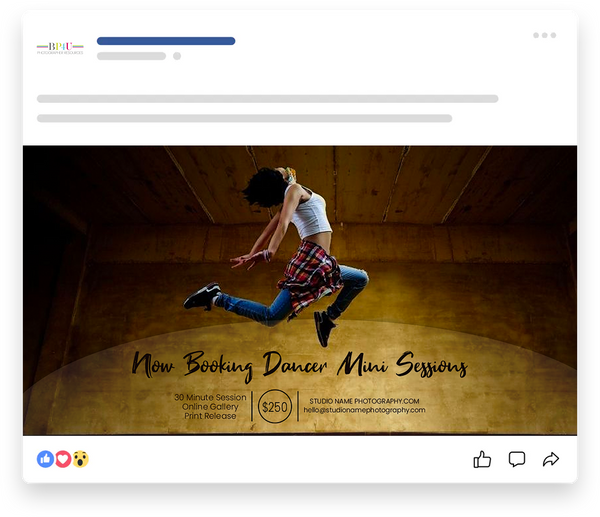Screen dimensions: 600x517
Task: Click the small privacy dot beside timestamp
Action: [177, 56]
